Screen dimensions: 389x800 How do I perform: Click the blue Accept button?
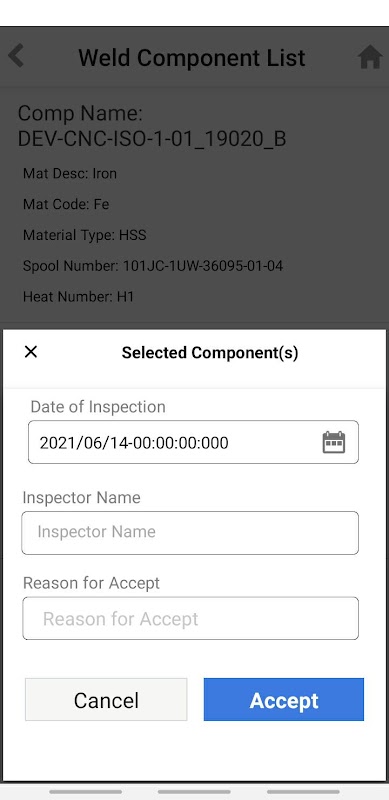coord(284,699)
